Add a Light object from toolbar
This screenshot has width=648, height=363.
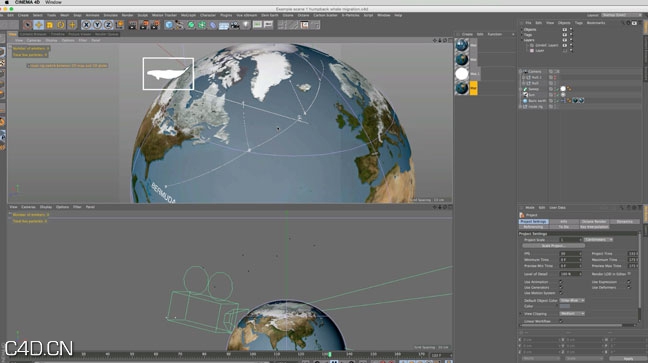[246, 25]
